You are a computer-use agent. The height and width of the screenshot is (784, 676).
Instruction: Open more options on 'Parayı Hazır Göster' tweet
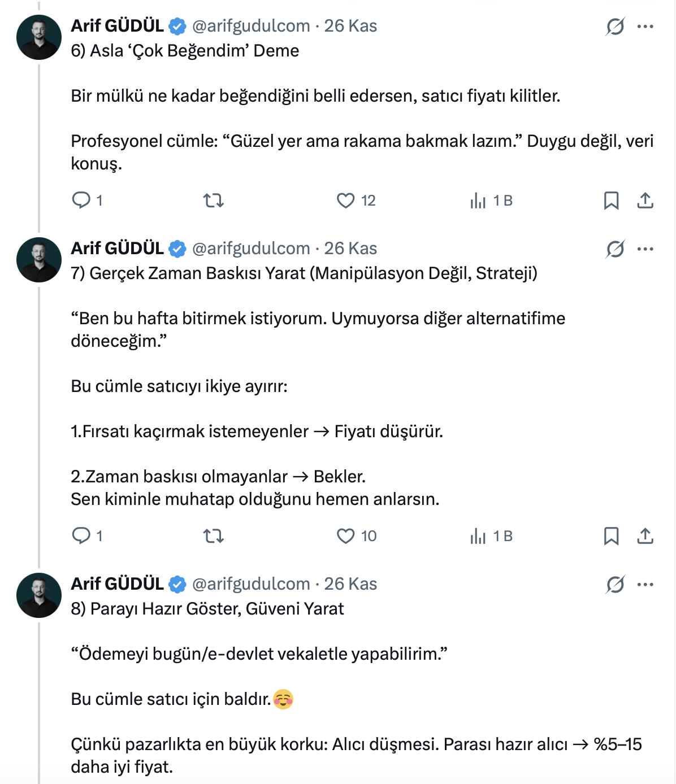click(x=645, y=584)
